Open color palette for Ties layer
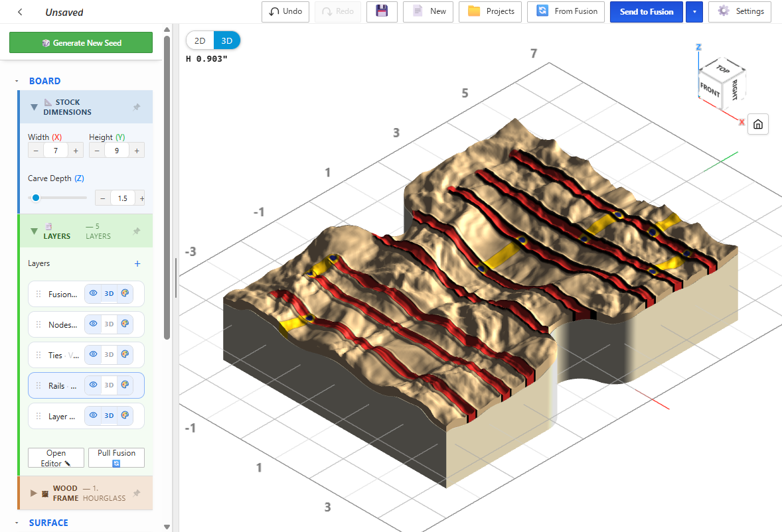The image size is (782, 532). pos(125,355)
